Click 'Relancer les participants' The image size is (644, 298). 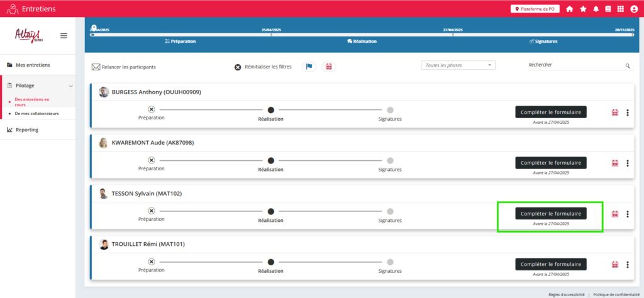click(x=124, y=67)
